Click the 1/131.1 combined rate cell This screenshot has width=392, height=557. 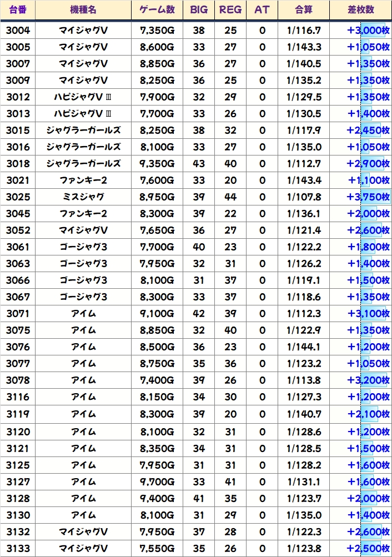(304, 482)
